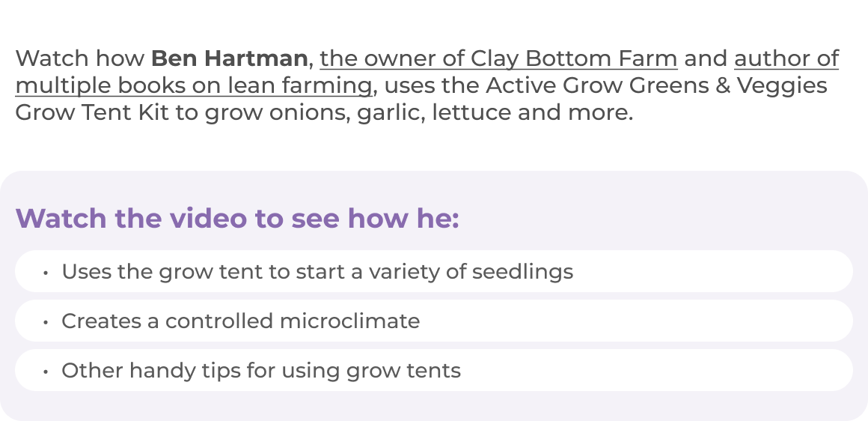Open the owner of Clay Bottom Farm link
Viewport: 868px width, 421px height.
coord(498,58)
